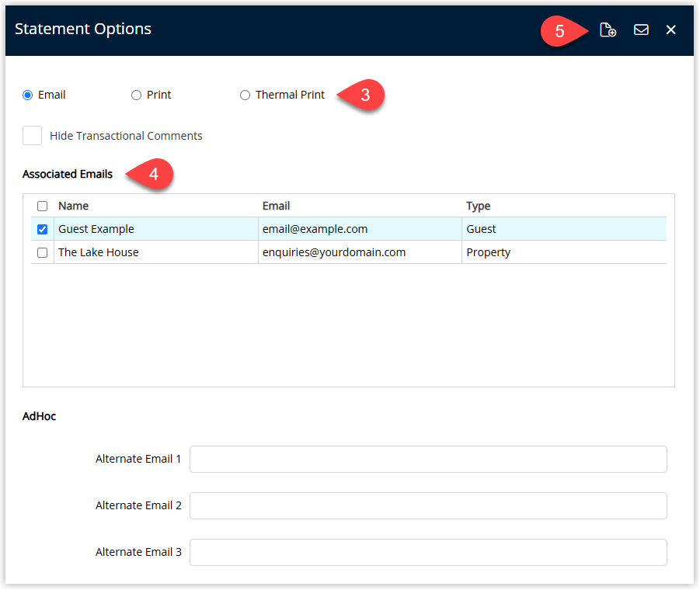Select the Print radio button
Image resolution: width=700 pixels, height=590 pixels.
click(x=136, y=95)
